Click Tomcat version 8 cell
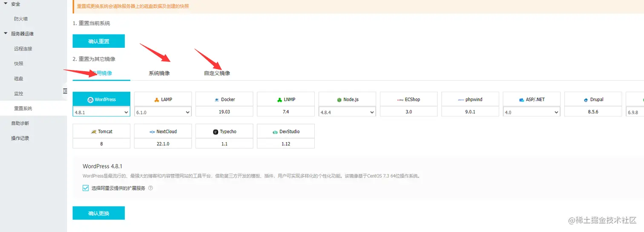Image resolution: width=644 pixels, height=232 pixels. point(101,144)
